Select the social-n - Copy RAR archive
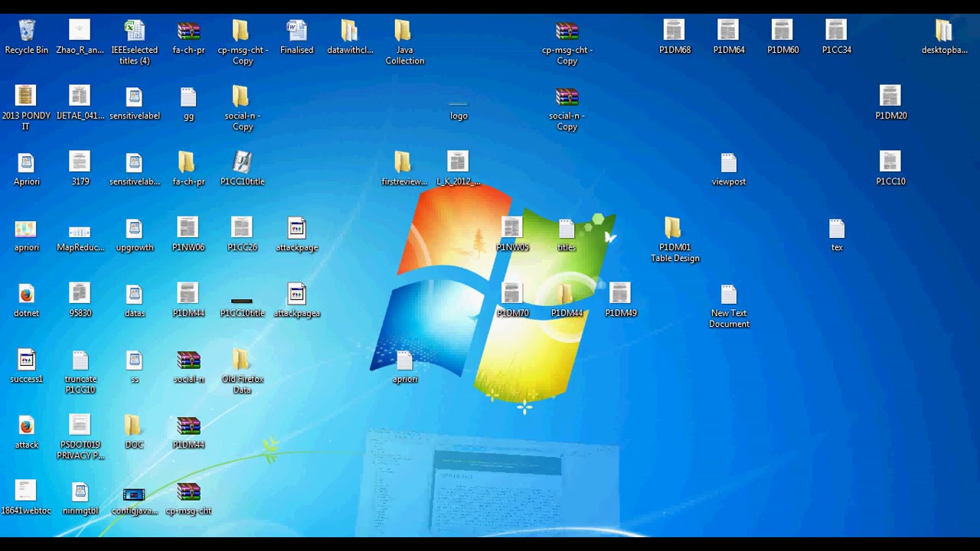This screenshot has height=551, width=980. (567, 97)
